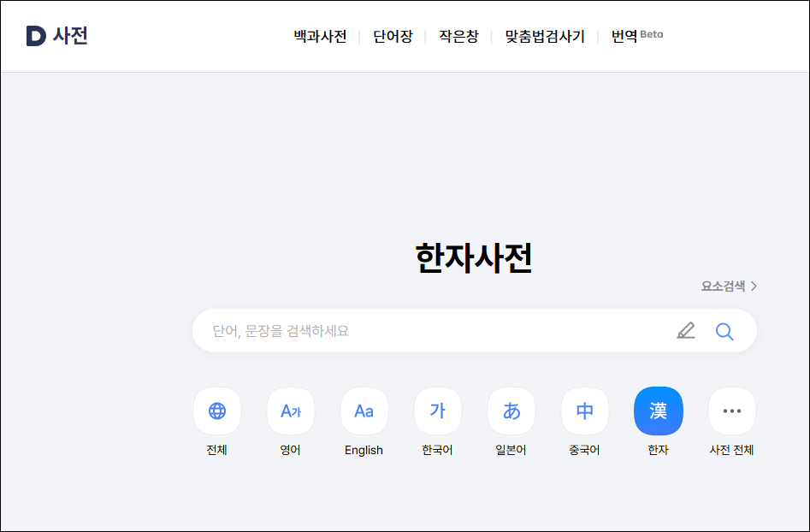Screen dimensions: 810x532
Task: Select the English Aa dictionary icon
Action: click(x=364, y=411)
